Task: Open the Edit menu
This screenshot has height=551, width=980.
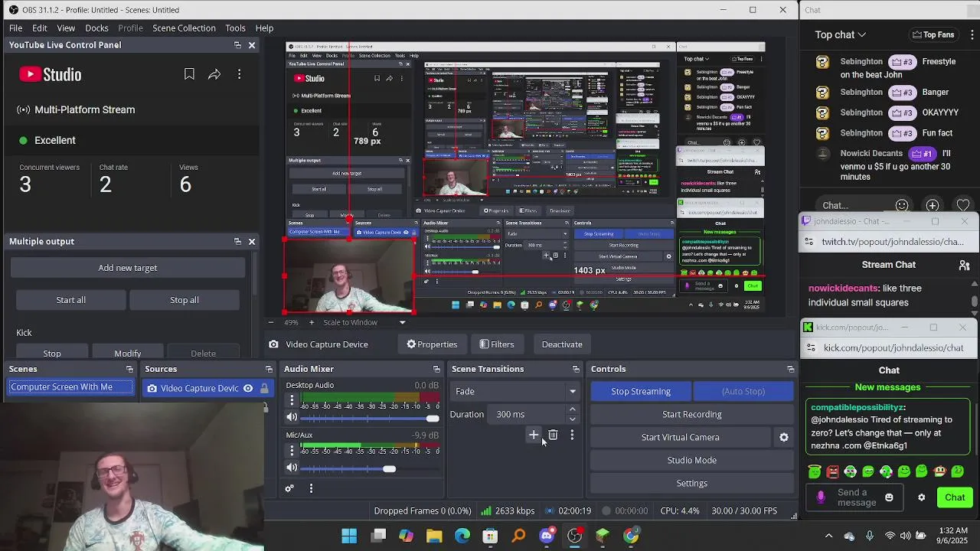Action: (x=40, y=28)
